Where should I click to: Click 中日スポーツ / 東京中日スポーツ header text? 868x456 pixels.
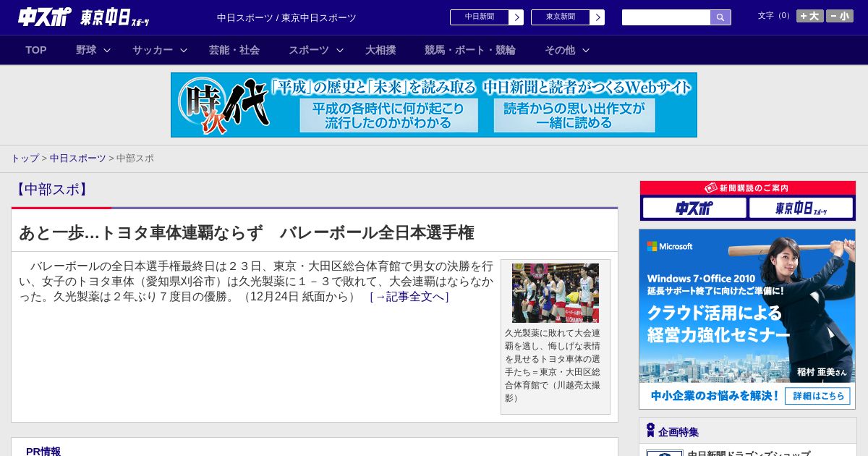[286, 18]
